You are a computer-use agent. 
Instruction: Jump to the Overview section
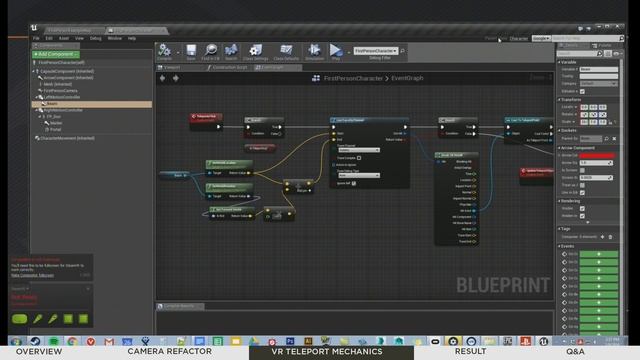click(39, 351)
